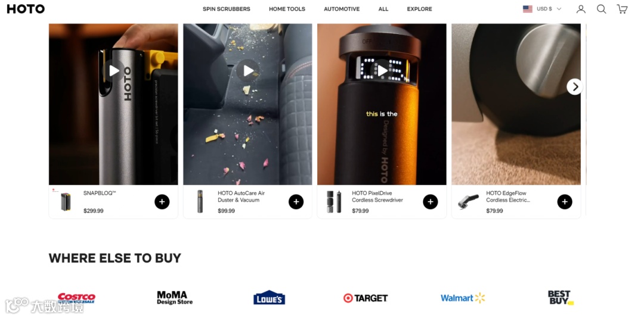Add PixelDrive Cordless Screwdriver via plus icon
Image resolution: width=644 pixels, height=318 pixels.
click(431, 202)
